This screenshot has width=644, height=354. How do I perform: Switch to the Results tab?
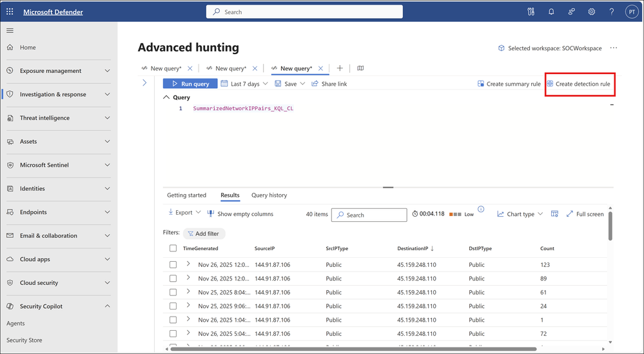point(230,195)
